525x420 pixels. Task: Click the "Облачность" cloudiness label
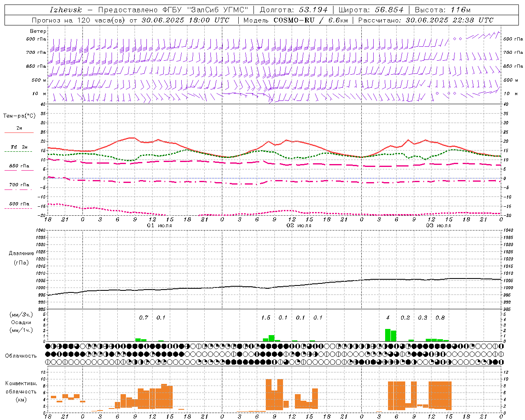point(21,356)
